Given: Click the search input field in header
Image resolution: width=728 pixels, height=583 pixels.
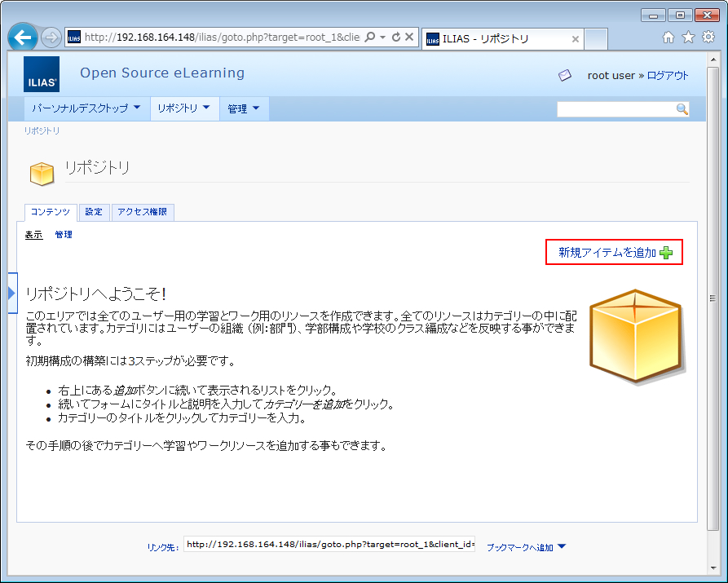Looking at the screenshot, I should pos(616,109).
